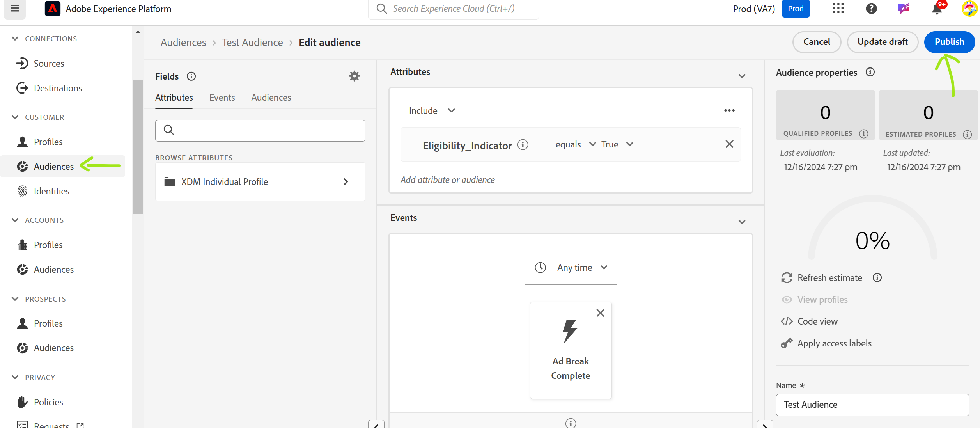The image size is (980, 428).
Task: Switch to the Audiences tab in Fields
Action: tap(271, 97)
